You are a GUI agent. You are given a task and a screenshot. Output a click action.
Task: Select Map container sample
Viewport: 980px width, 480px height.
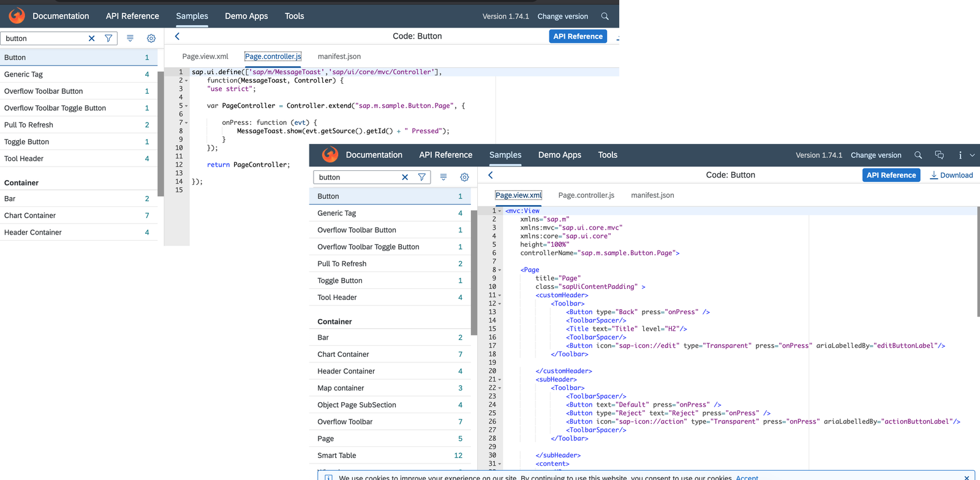[x=390, y=388]
